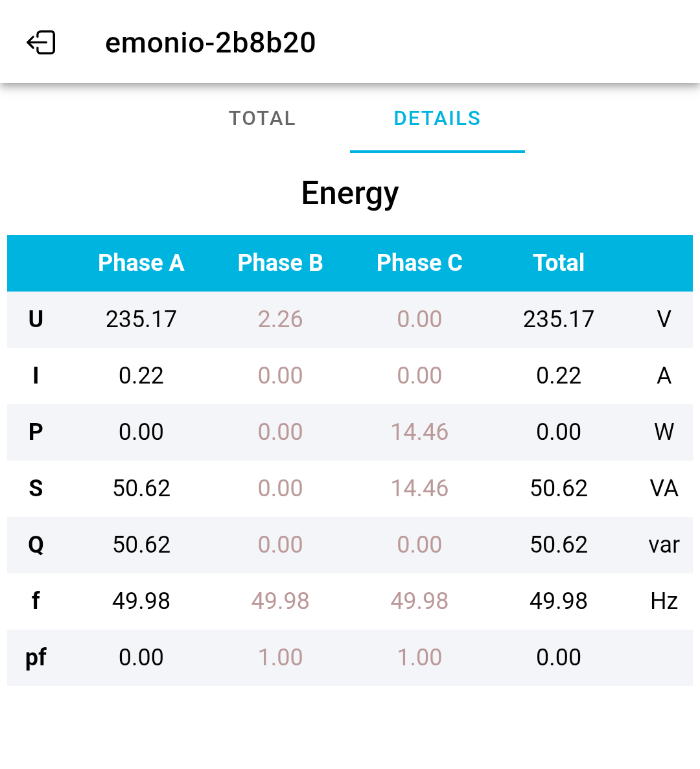Image resolution: width=700 pixels, height=769 pixels.
Task: Select the Phase B column header
Action: 280,263
